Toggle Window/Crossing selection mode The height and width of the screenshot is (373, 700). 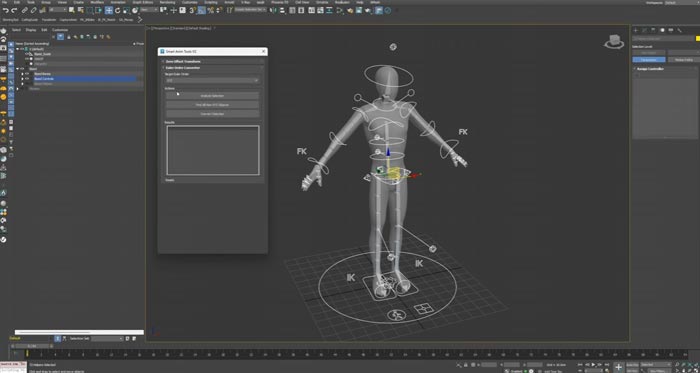click(98, 10)
